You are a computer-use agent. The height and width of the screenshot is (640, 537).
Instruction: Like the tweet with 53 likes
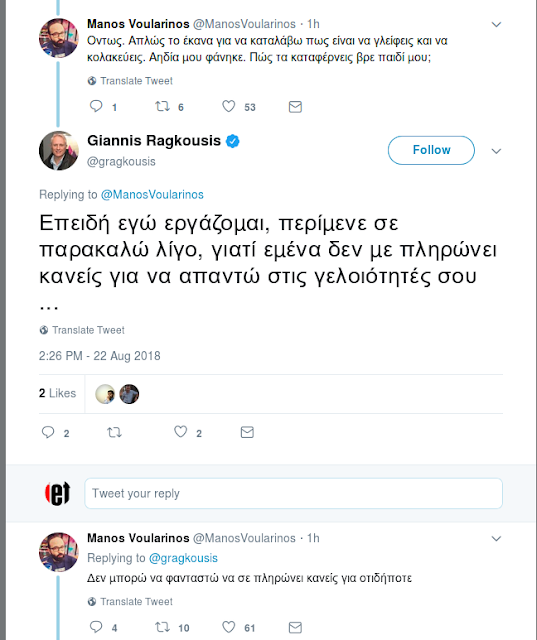(x=229, y=107)
